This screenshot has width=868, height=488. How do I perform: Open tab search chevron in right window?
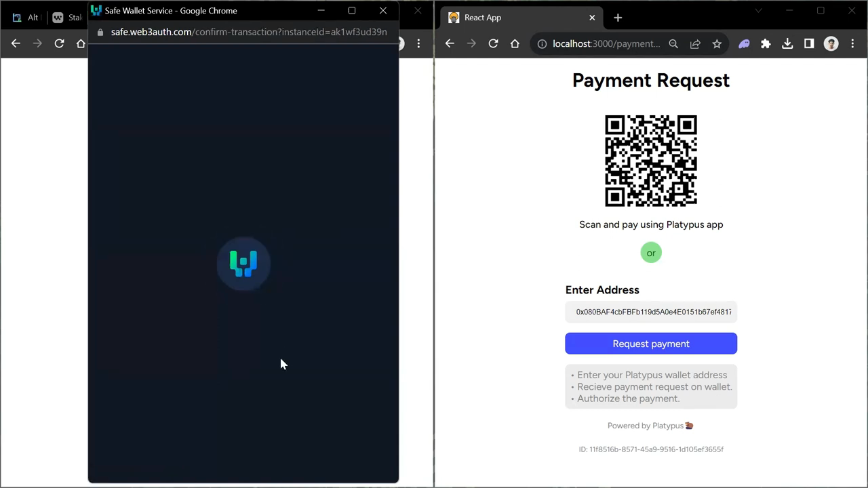pos(758,10)
